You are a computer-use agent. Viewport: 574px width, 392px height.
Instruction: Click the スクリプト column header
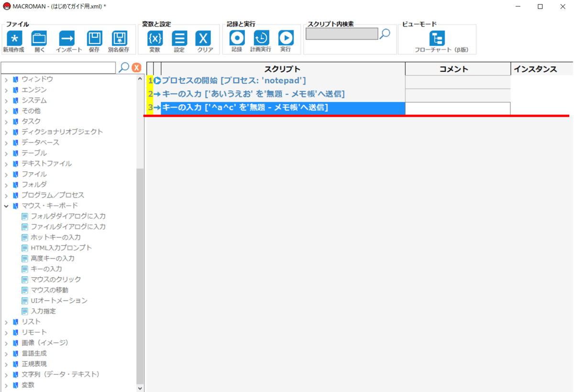283,69
